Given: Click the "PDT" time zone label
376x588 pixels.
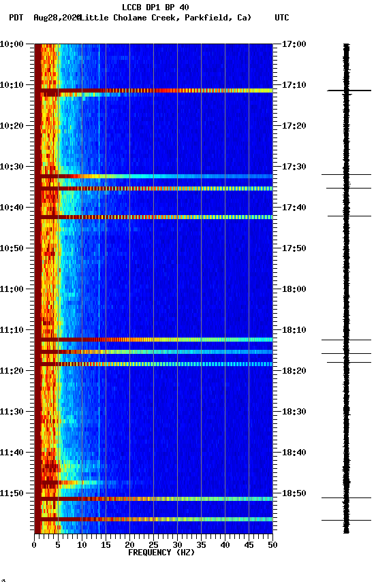Looking at the screenshot, I should (x=16, y=18).
